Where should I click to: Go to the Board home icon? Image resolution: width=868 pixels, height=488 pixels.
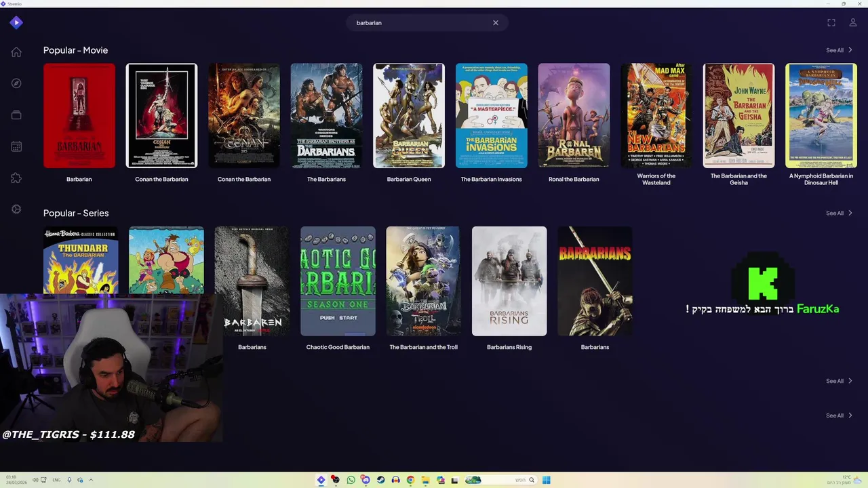16,52
